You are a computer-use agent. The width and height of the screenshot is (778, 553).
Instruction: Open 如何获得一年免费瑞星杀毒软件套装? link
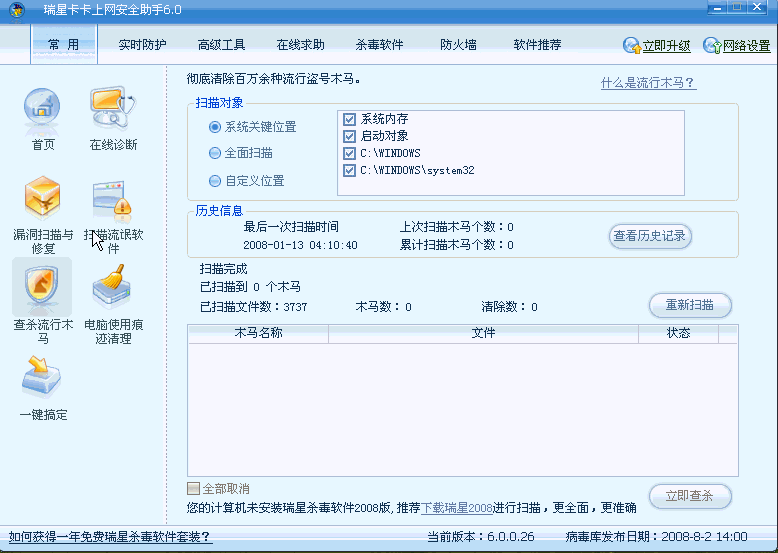pos(111,537)
